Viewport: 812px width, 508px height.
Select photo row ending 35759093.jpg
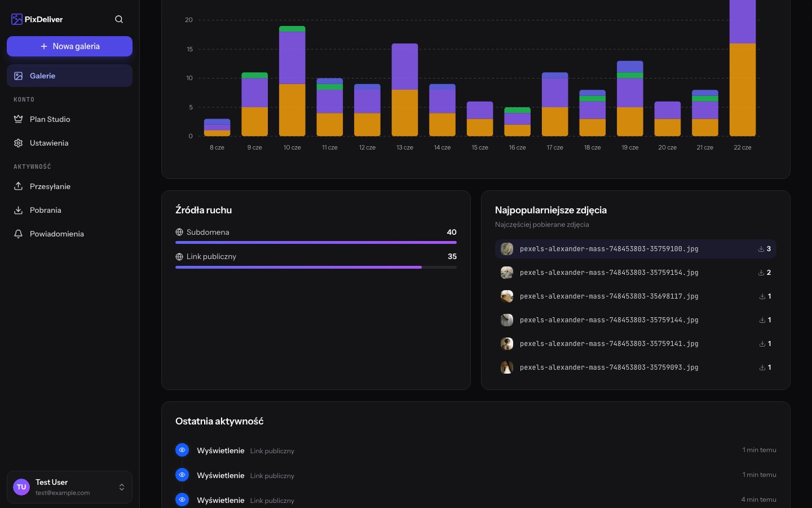[x=636, y=367]
